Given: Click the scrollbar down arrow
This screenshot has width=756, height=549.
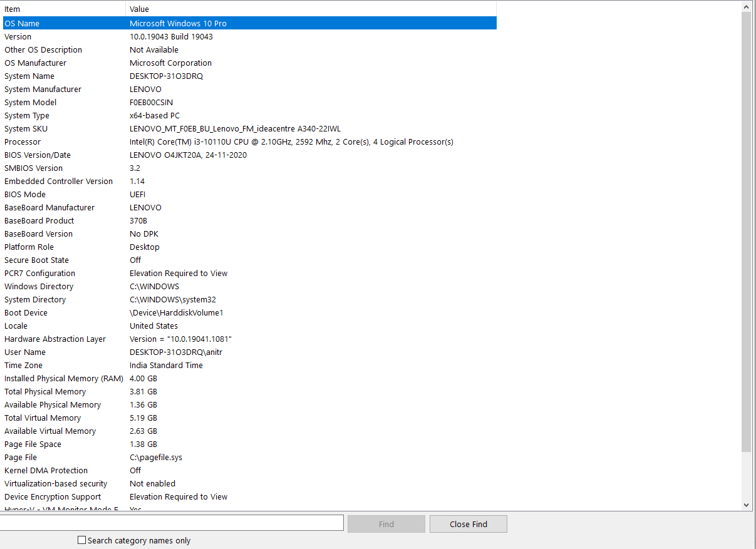Looking at the screenshot, I should pos(746,505).
